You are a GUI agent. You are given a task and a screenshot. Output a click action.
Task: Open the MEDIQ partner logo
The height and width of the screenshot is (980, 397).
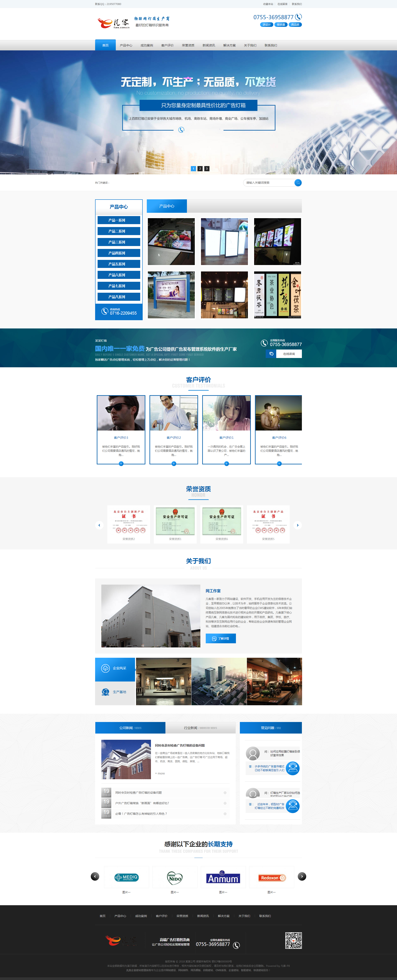126,878
